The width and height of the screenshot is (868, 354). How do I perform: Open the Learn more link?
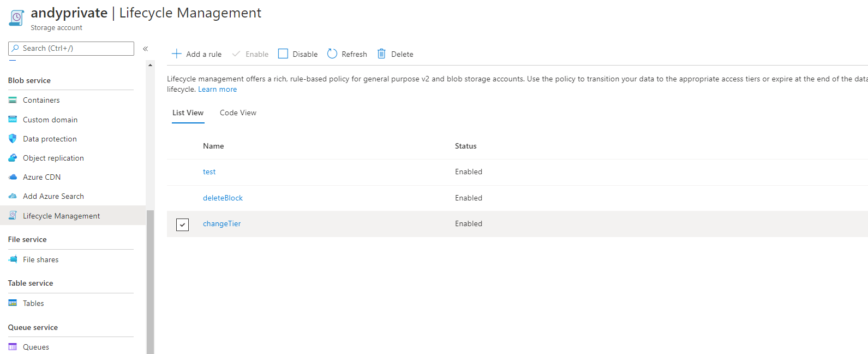tap(217, 90)
